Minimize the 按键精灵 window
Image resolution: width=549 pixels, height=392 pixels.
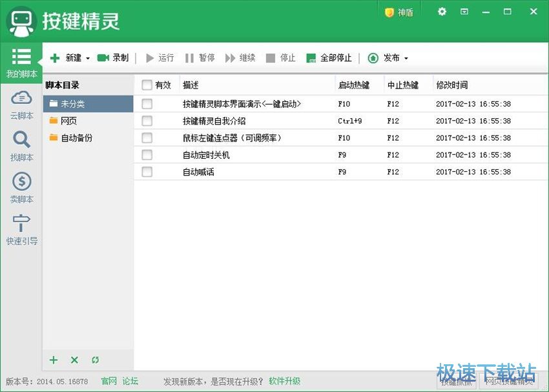pos(486,12)
